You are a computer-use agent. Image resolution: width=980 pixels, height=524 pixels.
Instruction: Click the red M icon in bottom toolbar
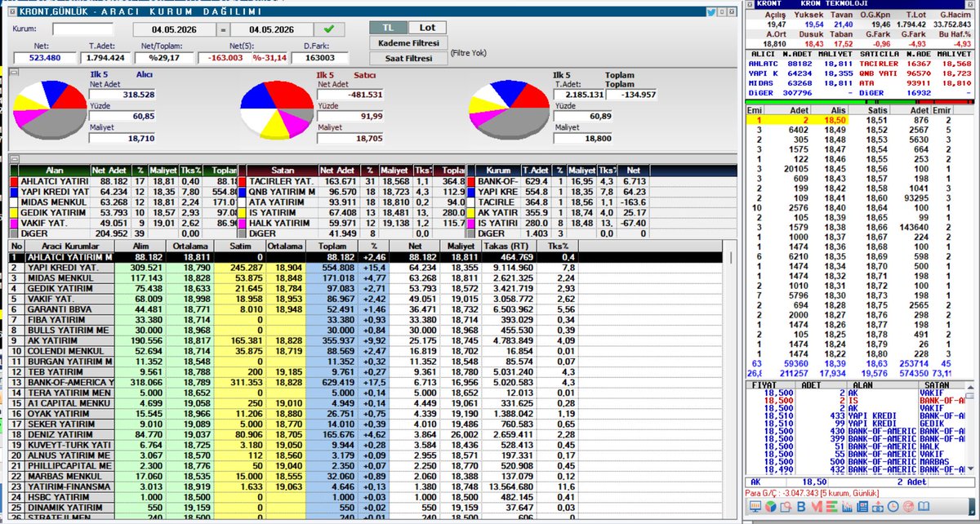coord(817,507)
